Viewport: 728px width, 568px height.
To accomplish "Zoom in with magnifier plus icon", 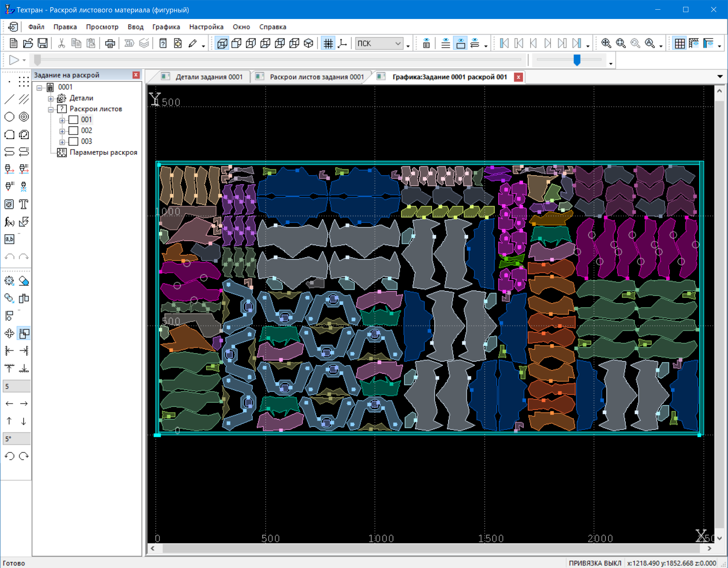I will tap(606, 43).
